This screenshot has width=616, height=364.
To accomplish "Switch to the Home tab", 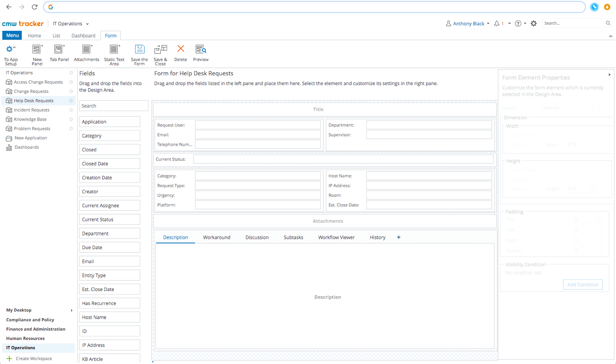I will pyautogui.click(x=35, y=36).
